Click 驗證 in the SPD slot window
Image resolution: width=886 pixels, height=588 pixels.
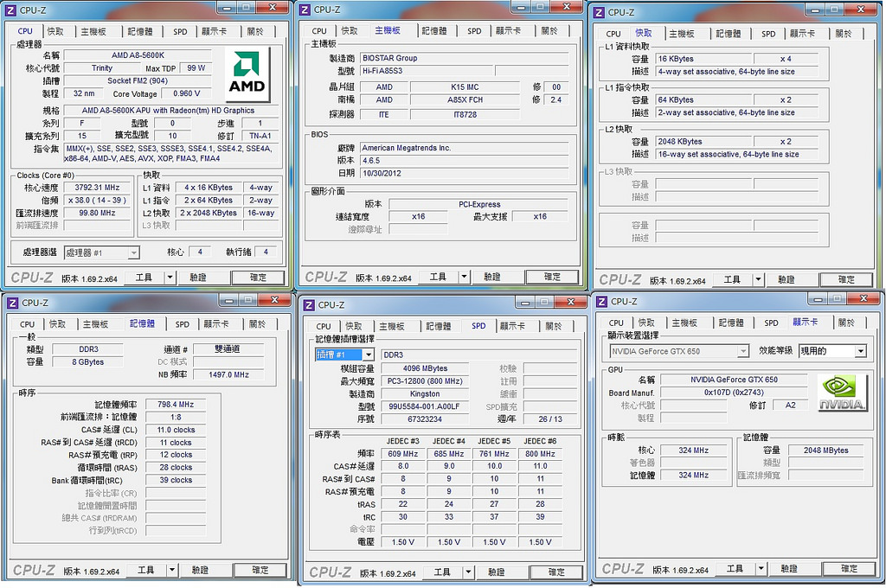(x=496, y=572)
